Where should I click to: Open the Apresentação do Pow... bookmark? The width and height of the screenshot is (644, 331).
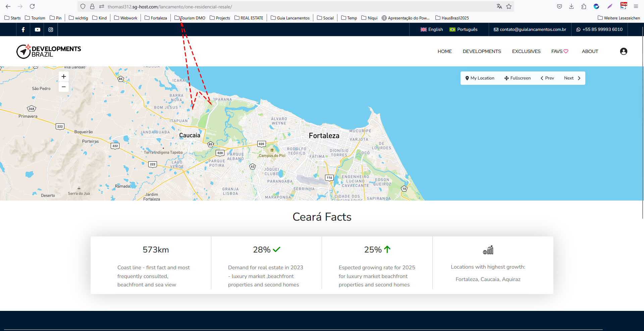[x=406, y=18]
